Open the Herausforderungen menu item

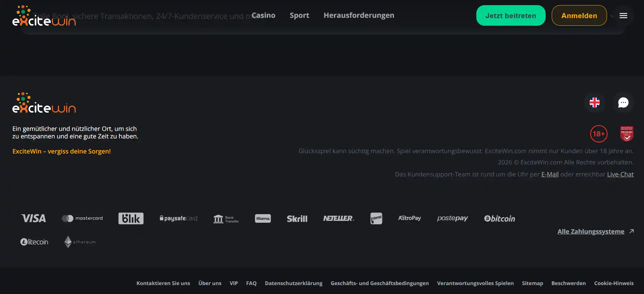(x=359, y=15)
